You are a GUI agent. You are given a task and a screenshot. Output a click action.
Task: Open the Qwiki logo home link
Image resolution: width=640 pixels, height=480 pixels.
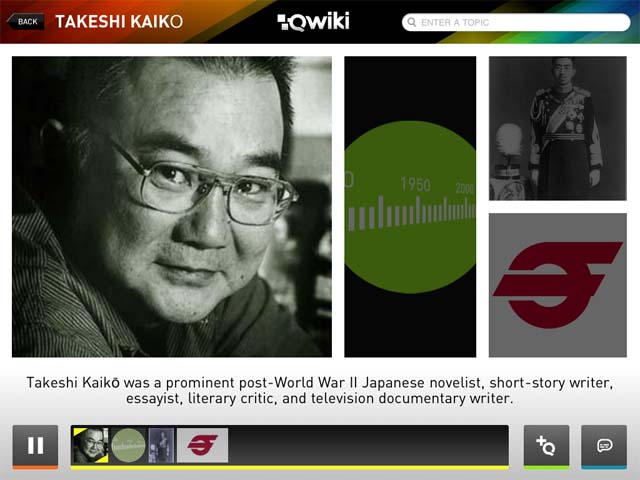pyautogui.click(x=313, y=21)
